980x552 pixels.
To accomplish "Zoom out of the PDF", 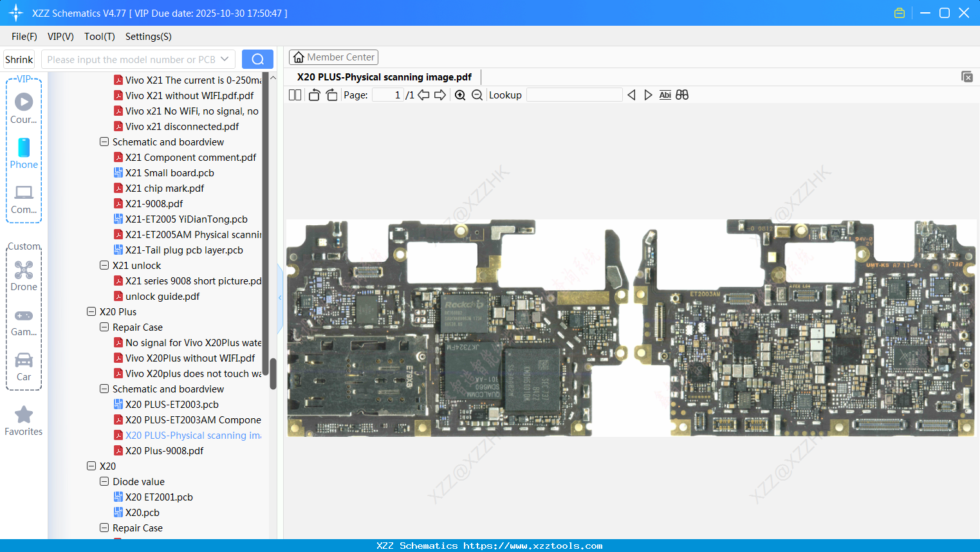I will click(477, 95).
